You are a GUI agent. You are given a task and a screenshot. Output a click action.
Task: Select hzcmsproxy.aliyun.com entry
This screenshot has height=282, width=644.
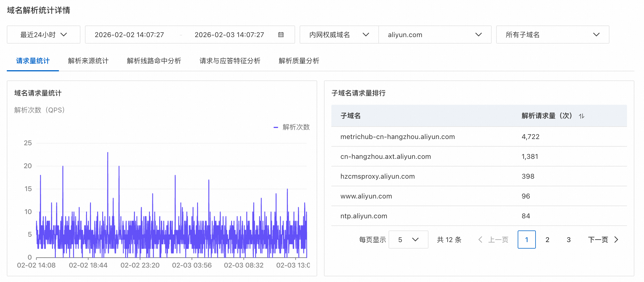[x=378, y=176]
